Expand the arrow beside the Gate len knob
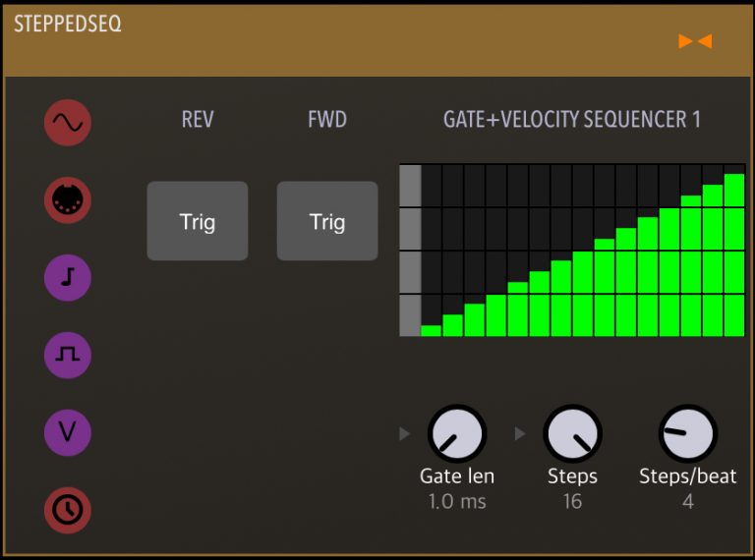Screen dimensions: 755x560 tap(404, 434)
